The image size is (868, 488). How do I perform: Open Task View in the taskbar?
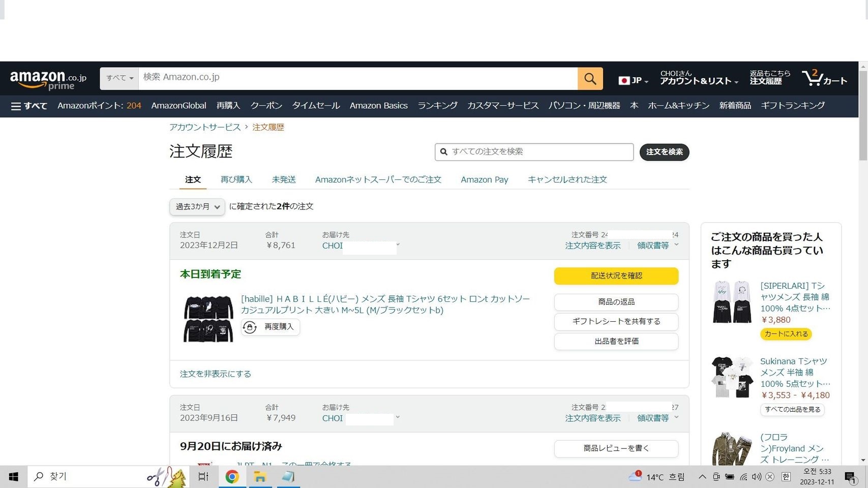203,477
